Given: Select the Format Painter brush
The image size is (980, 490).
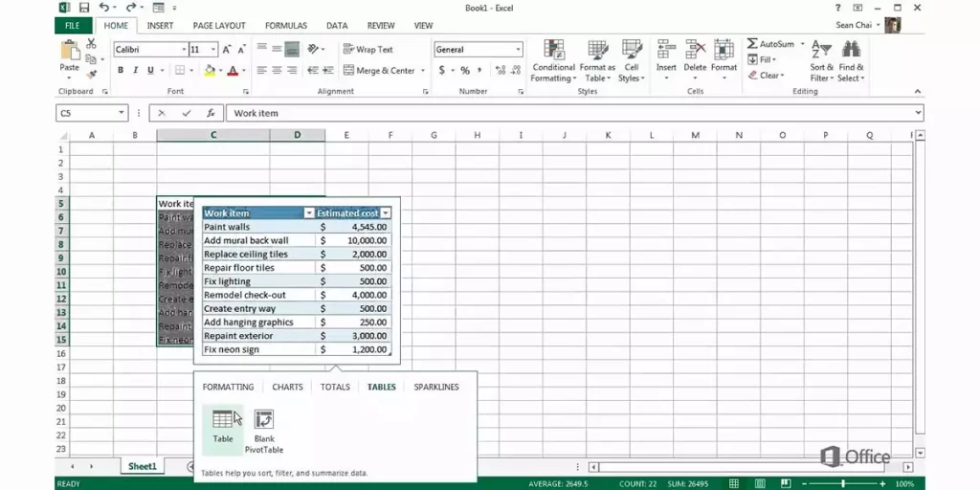Looking at the screenshot, I should pos(91,75).
